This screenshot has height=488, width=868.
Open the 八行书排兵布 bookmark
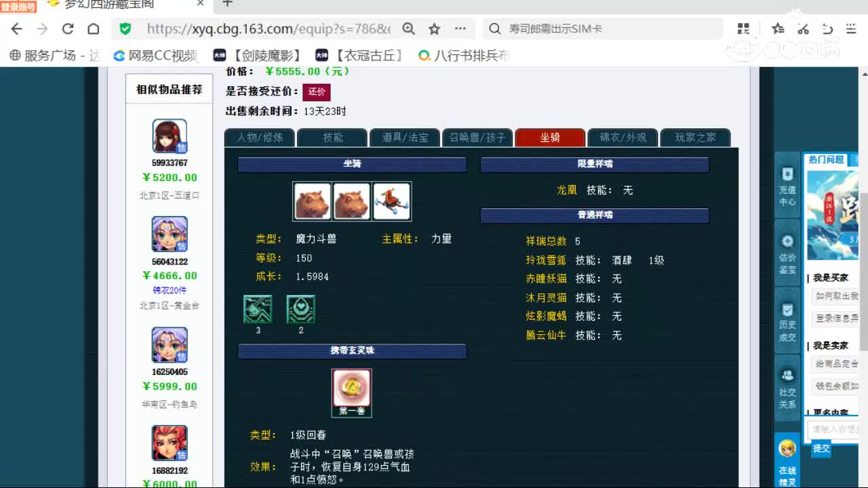[464, 56]
